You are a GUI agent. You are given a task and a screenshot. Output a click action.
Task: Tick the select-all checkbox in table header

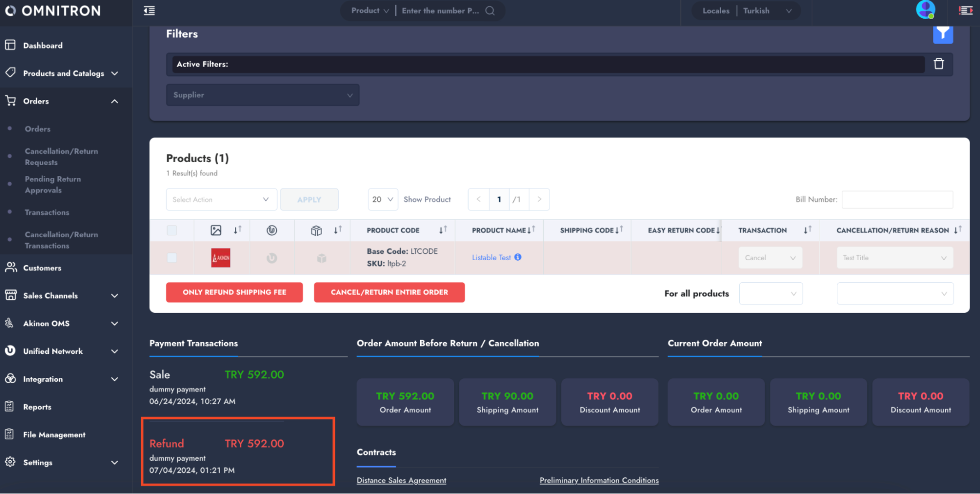point(172,230)
